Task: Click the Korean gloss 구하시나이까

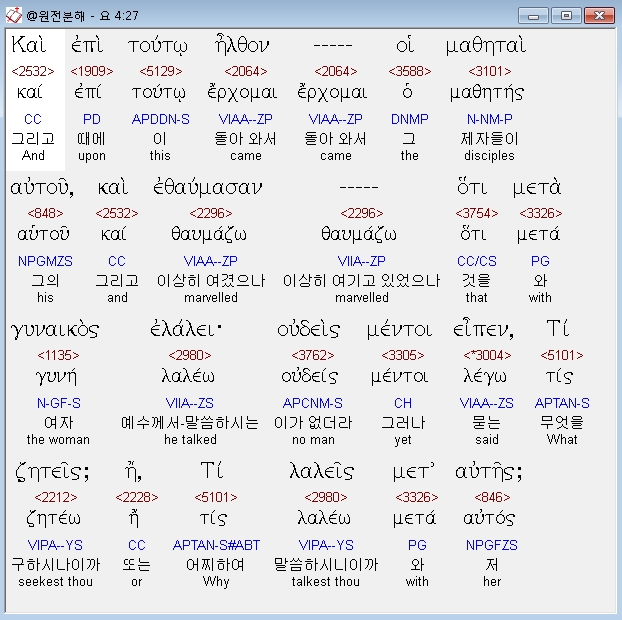Action: [56, 564]
